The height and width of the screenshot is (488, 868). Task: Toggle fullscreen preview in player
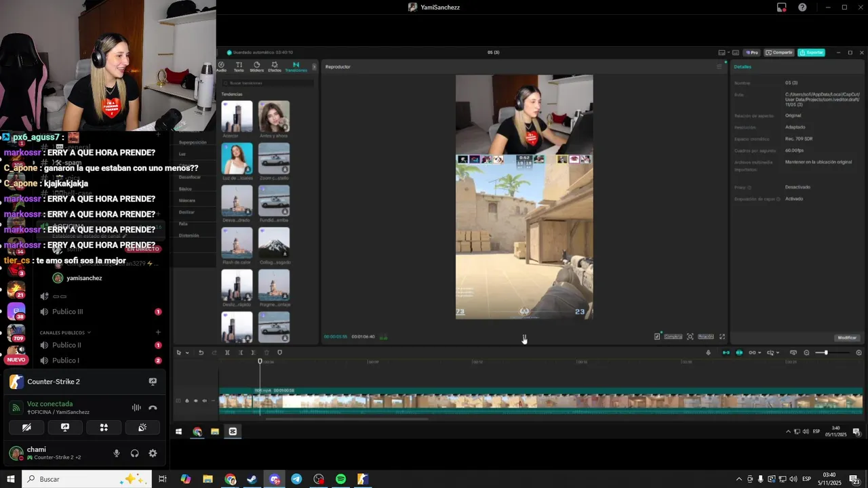(x=722, y=337)
